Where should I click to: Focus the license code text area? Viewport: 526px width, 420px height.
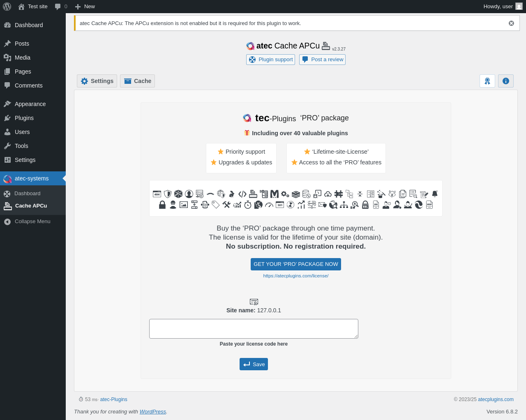pyautogui.click(x=254, y=329)
